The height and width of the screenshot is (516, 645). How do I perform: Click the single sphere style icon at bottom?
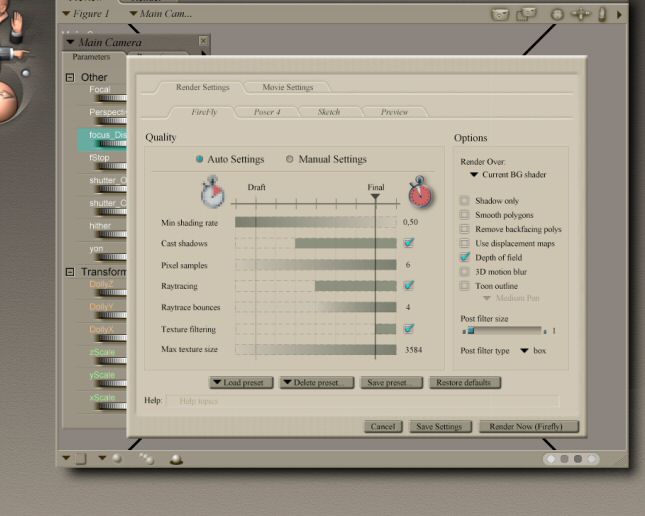[x=117, y=458]
